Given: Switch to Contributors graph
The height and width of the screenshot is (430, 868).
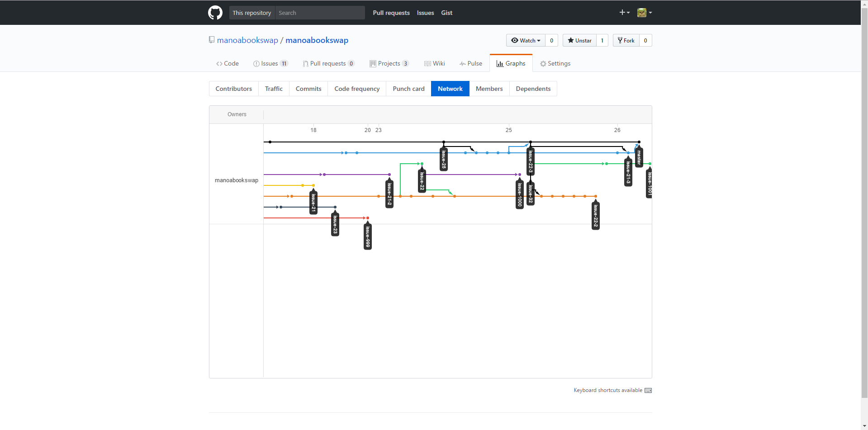Looking at the screenshot, I should [234, 89].
